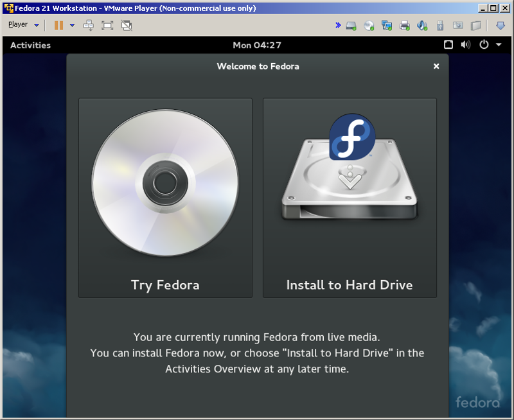Minimize the VMware Player window
Viewport: 514px width, 420px height.
coord(483,8)
